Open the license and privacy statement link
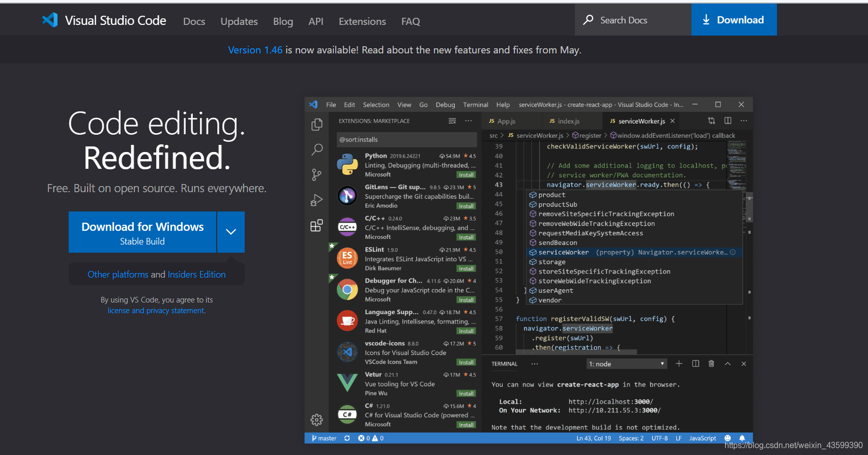 (156, 311)
